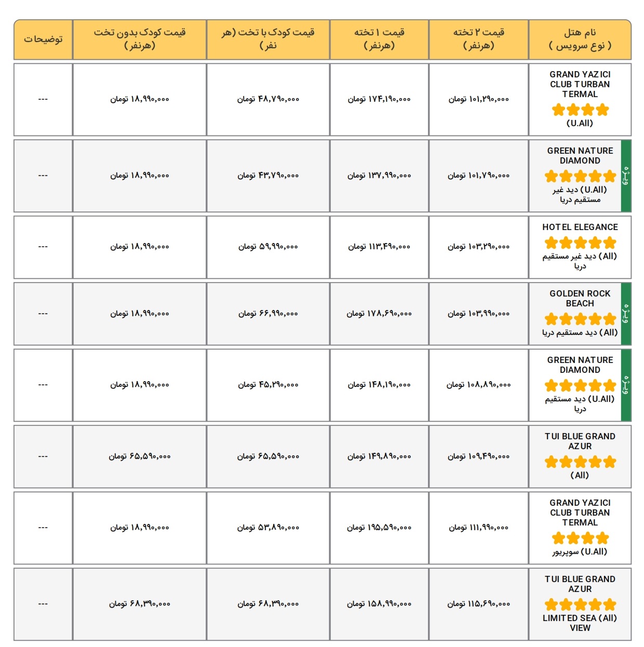
Task: Select the قیمت ۱ تخته column header
Action: tap(379, 39)
